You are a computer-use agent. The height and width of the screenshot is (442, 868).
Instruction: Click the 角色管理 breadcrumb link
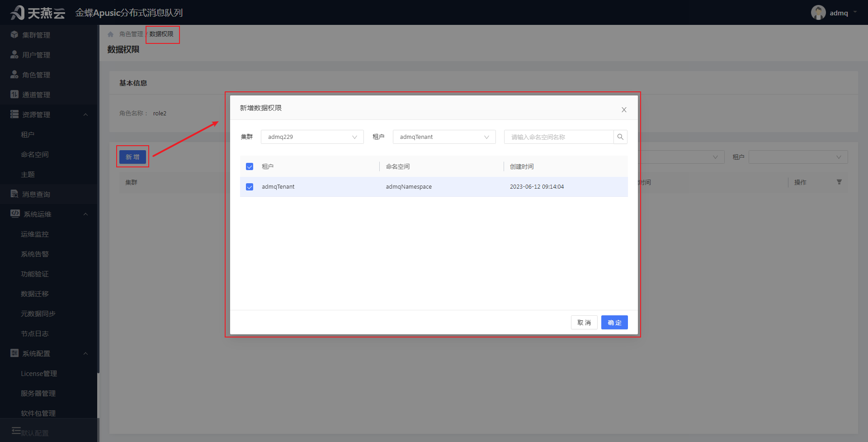pos(131,34)
